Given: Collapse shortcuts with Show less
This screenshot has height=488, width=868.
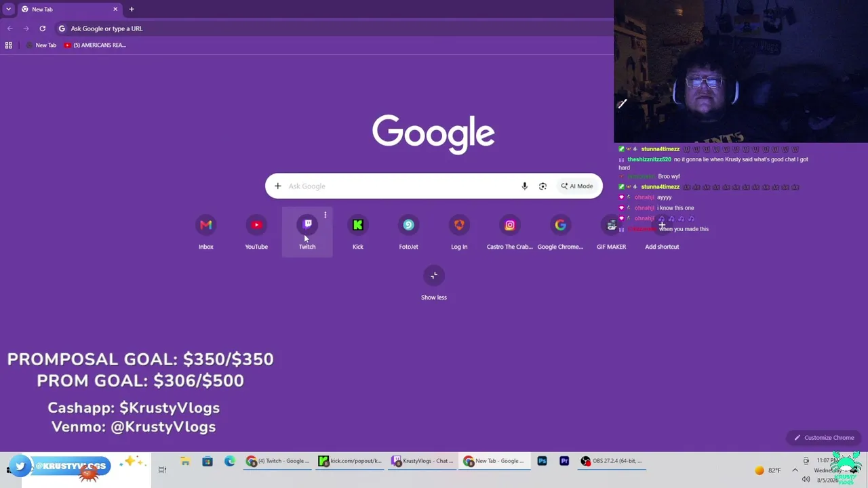Looking at the screenshot, I should tap(434, 283).
